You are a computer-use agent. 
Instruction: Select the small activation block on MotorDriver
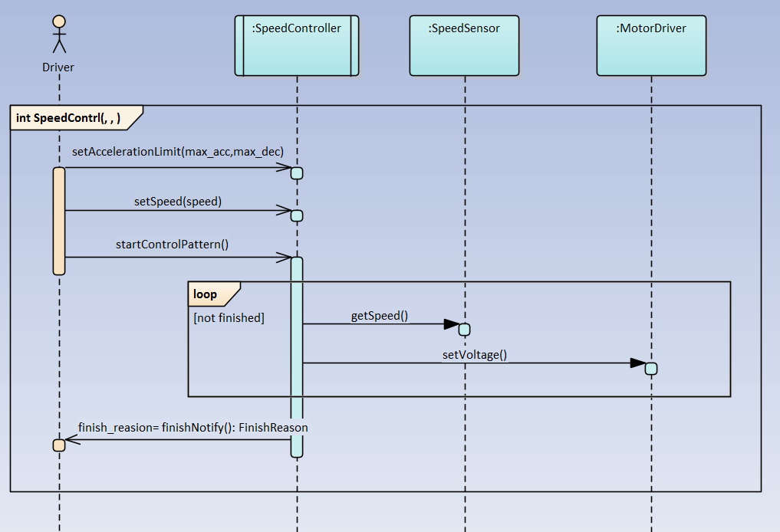(x=650, y=369)
